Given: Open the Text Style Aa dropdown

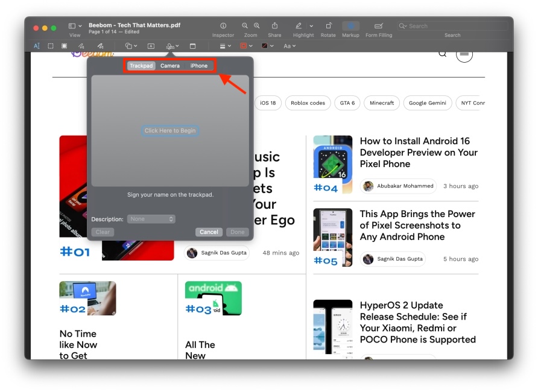Looking at the screenshot, I should coord(290,46).
